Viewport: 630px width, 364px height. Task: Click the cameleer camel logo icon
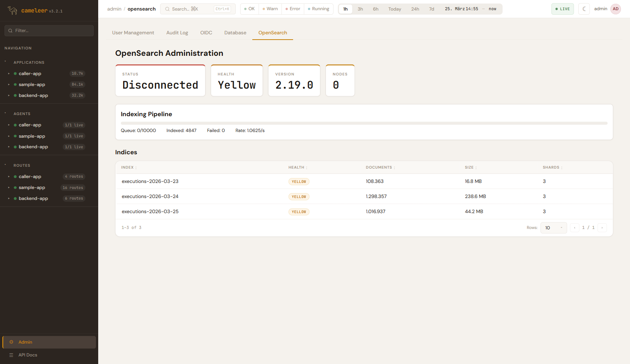coord(12,11)
